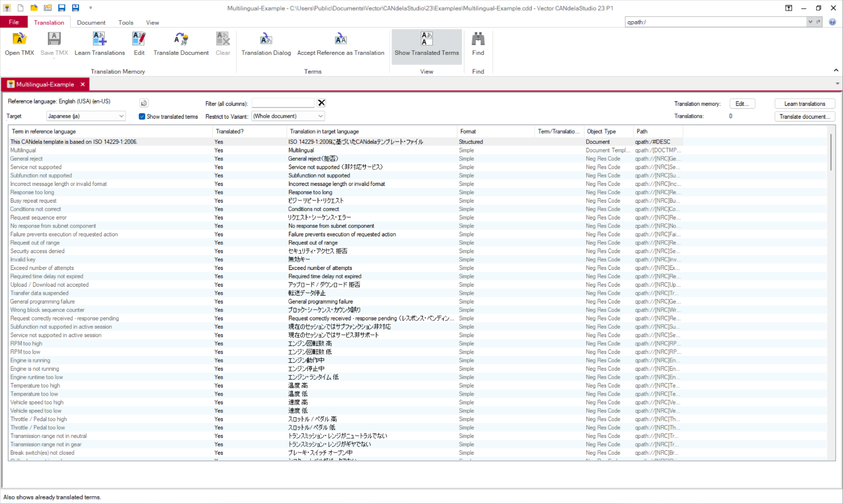Click the Edit translation memory ribbon icon
Screen dimensions: 843x504
[x=139, y=45]
